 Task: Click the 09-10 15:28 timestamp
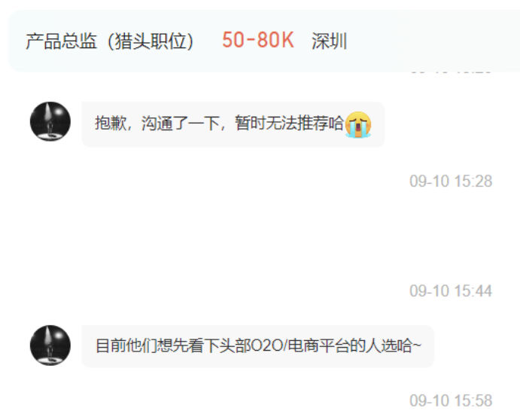pyautogui.click(x=451, y=181)
